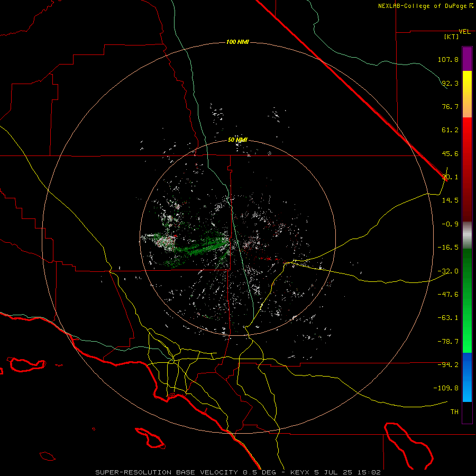Click the purple segment of the color scale
Image resolution: width=476 pixels, height=476 pixels.
pos(467,59)
